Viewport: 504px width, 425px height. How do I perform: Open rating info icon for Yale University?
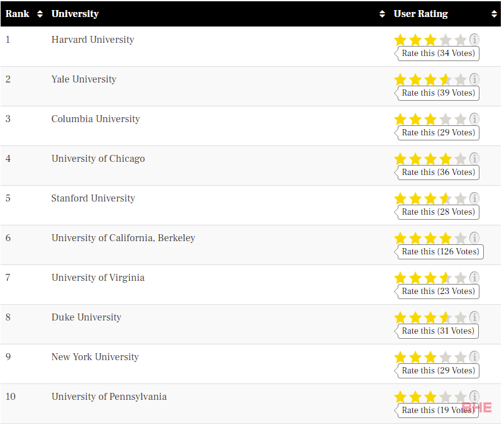point(474,79)
